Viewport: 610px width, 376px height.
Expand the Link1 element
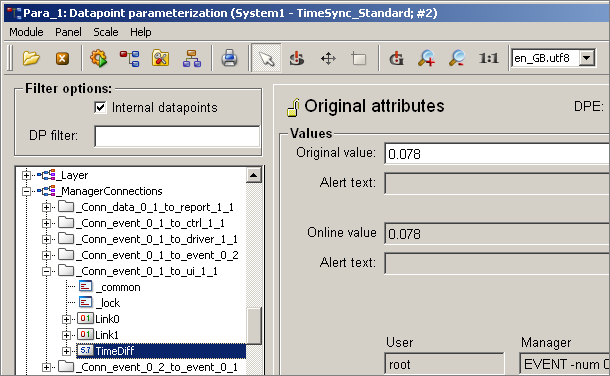point(67,335)
